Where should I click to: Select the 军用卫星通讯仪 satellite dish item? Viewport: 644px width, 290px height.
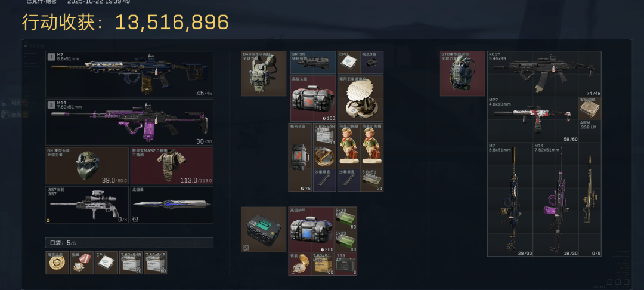[361, 98]
